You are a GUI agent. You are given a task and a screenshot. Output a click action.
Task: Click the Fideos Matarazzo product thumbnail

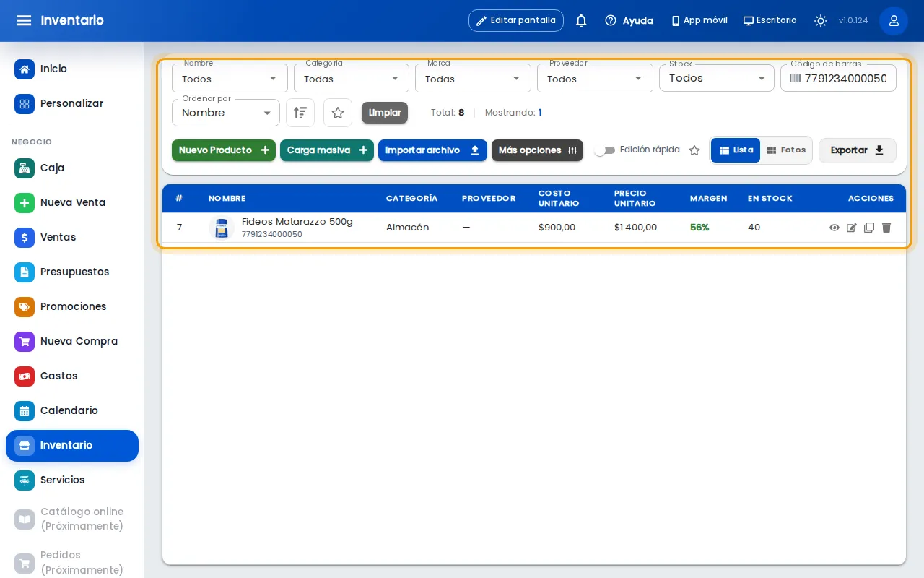[222, 228]
